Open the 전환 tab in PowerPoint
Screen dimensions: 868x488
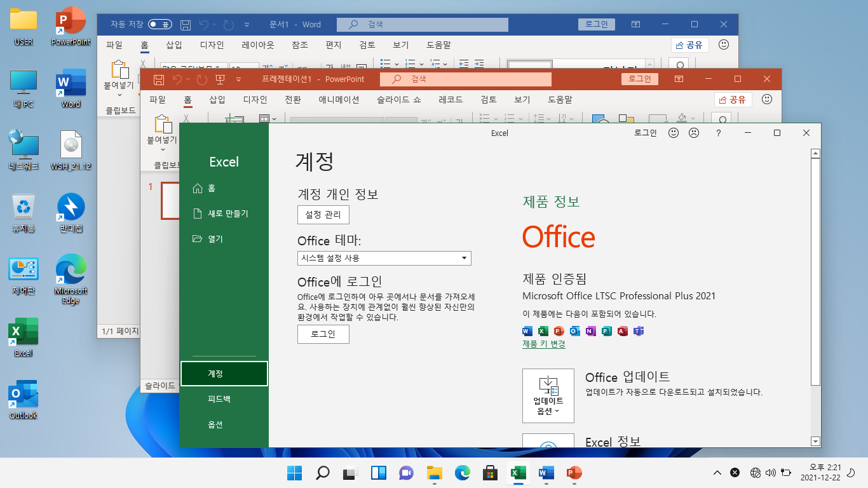click(x=293, y=100)
